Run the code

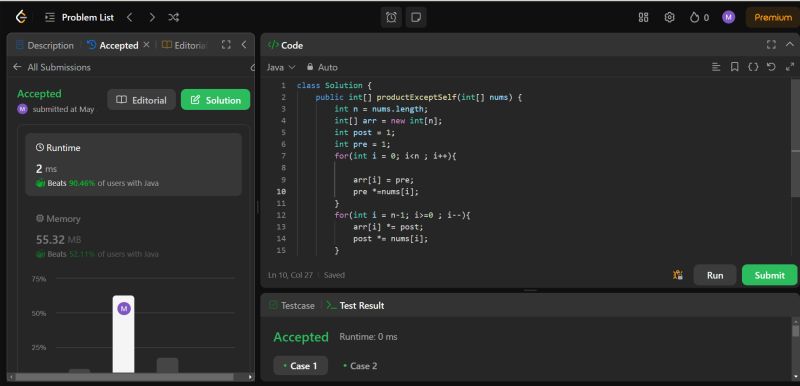(715, 275)
